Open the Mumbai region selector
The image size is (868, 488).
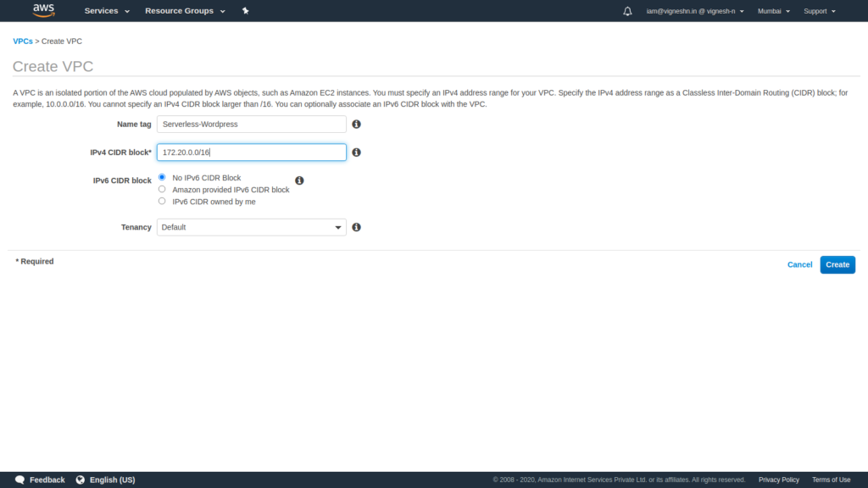pos(773,11)
